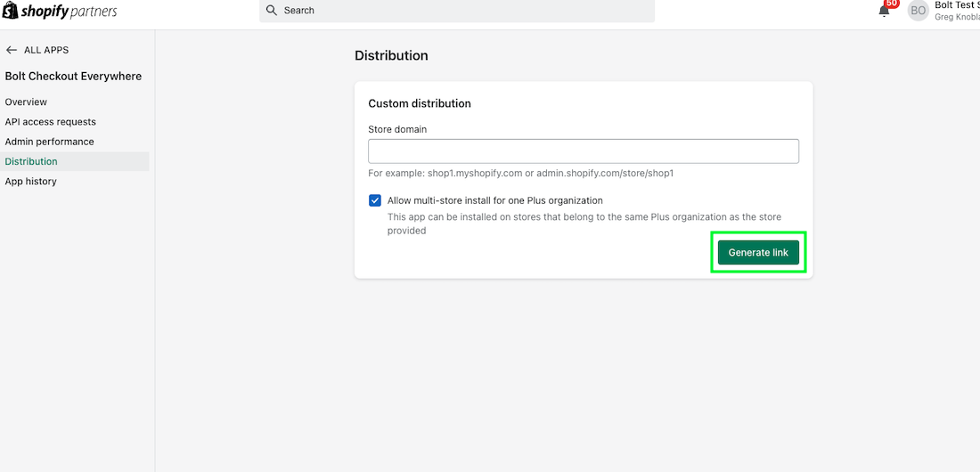Select Distribution in the sidebar
The height and width of the screenshot is (472, 980).
[x=31, y=161]
